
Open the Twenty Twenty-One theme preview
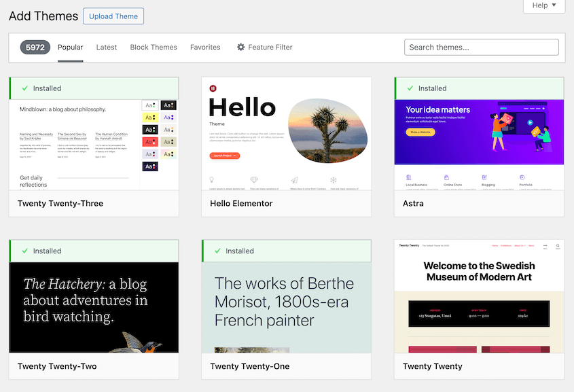286,308
